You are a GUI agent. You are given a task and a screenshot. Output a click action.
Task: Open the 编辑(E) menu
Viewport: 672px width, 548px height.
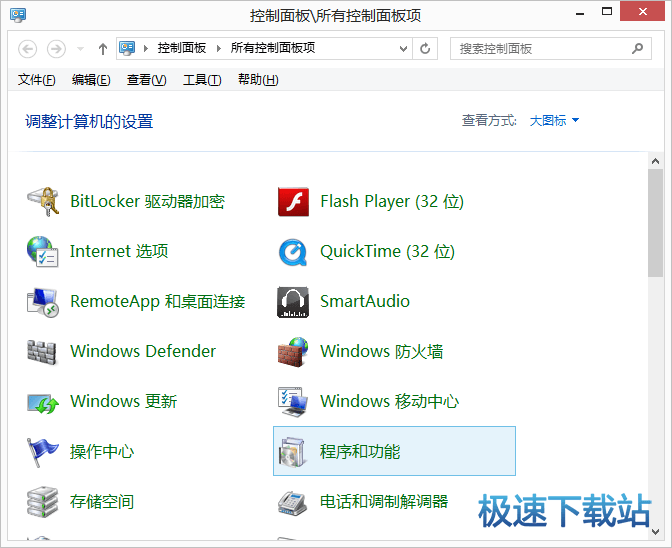pos(91,80)
